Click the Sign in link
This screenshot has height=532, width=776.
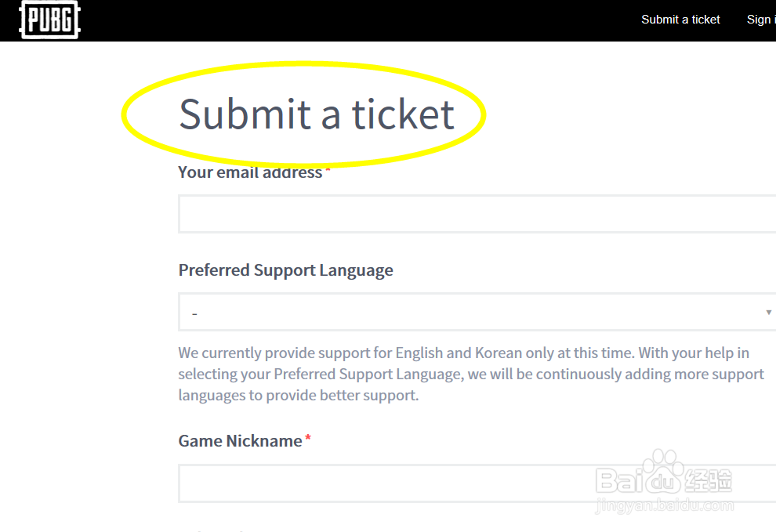coord(760,20)
